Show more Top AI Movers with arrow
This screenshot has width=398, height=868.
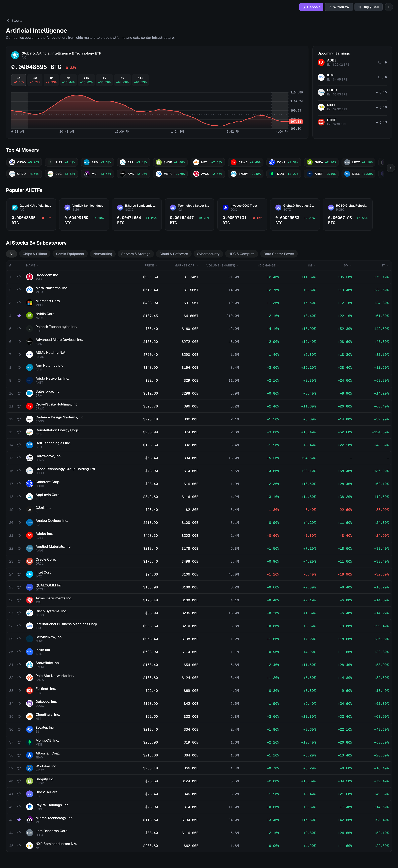[x=391, y=168]
